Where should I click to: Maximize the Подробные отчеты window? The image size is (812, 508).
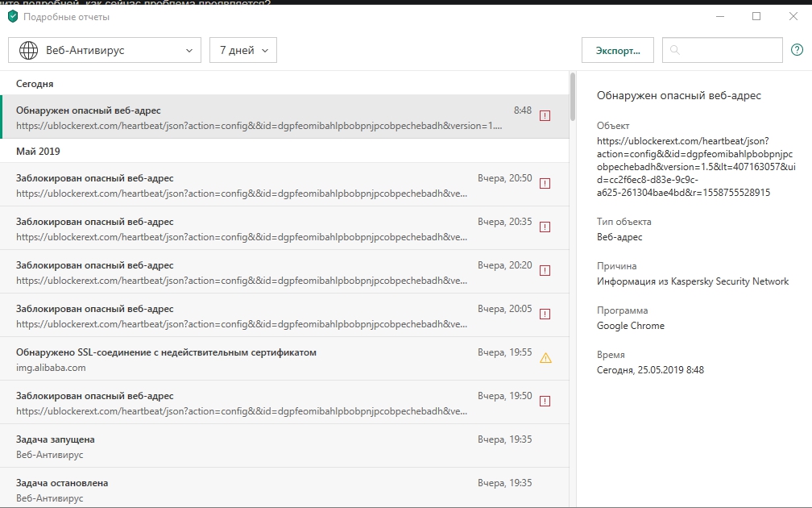click(756, 16)
